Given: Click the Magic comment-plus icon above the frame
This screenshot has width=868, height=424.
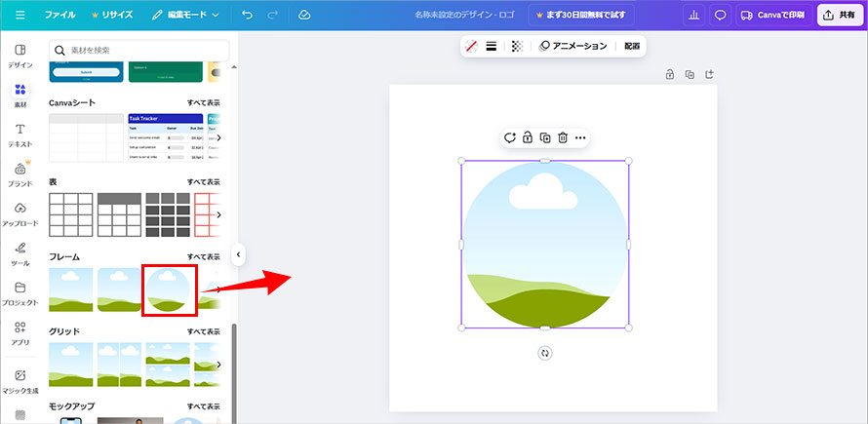Looking at the screenshot, I should [x=510, y=137].
